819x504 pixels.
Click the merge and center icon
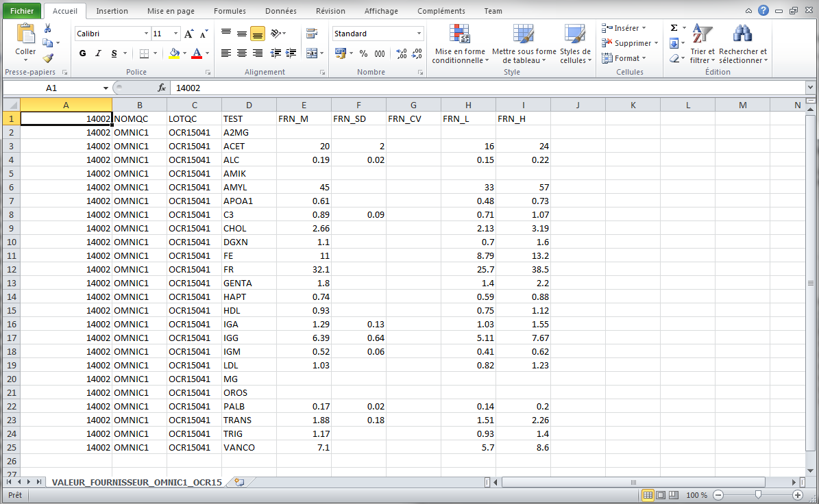pos(311,53)
